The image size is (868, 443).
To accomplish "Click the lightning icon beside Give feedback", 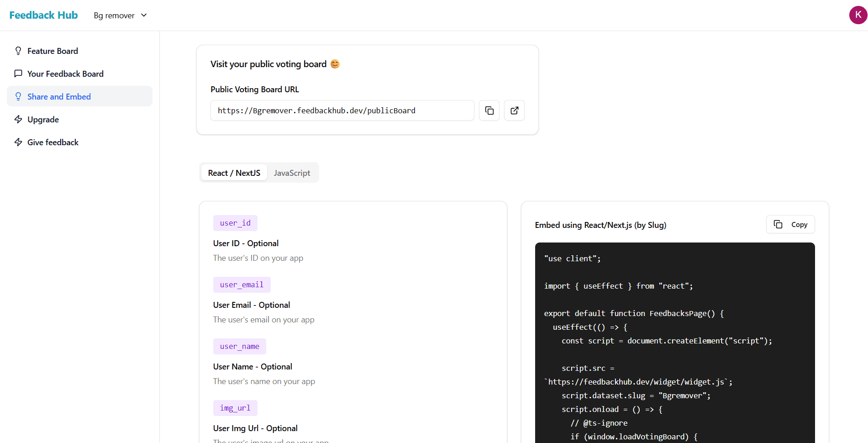I will pos(18,142).
